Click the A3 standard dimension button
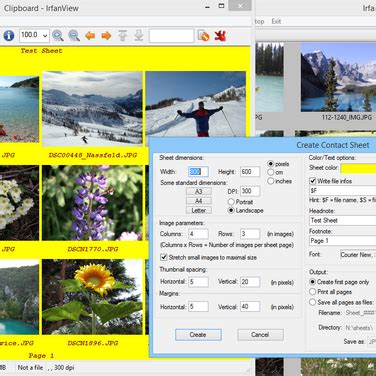This screenshot has width=376, height=376. [x=199, y=191]
